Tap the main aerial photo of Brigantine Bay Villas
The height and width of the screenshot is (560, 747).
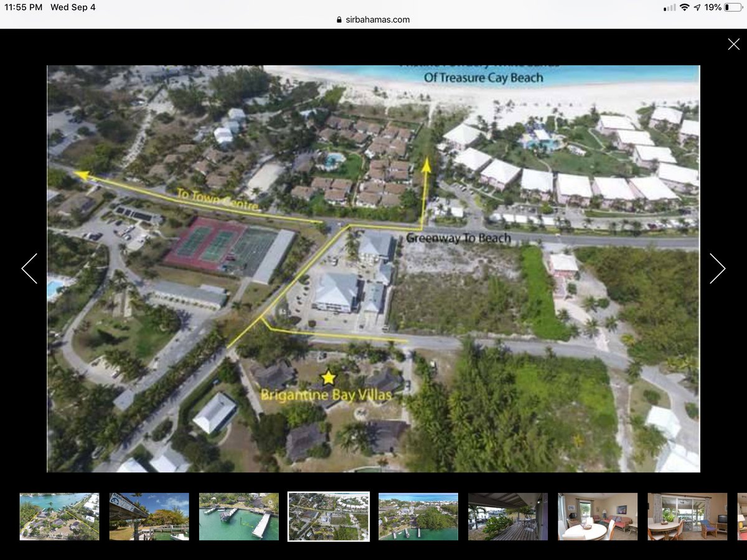click(x=374, y=269)
